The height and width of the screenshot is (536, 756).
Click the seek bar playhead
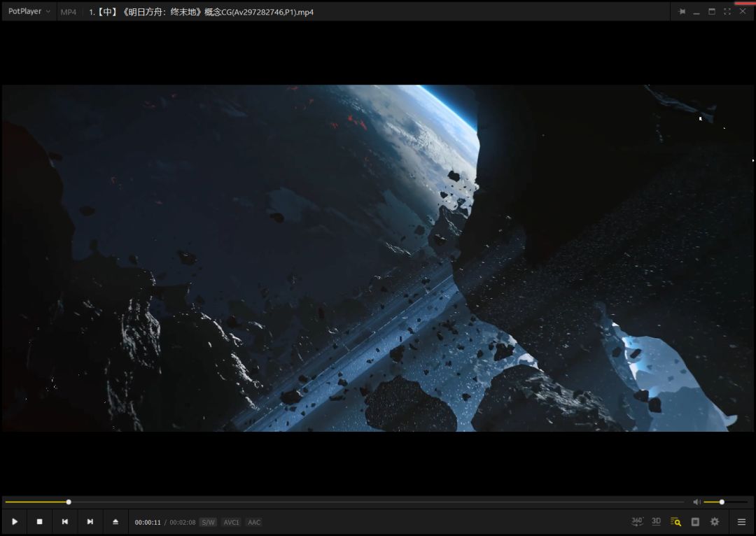pos(69,502)
